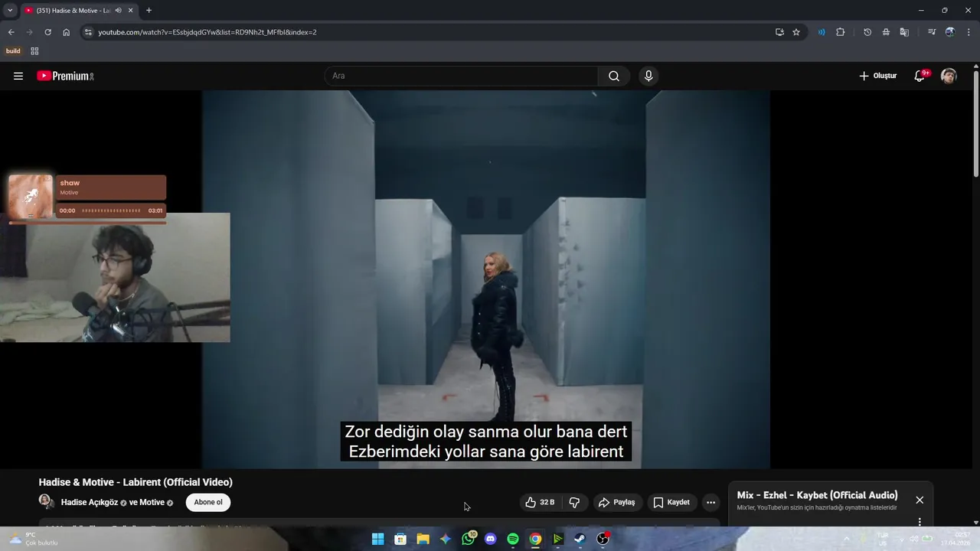Switch to Chrome in the taskbar
Viewport: 980px width, 551px height.
tap(535, 539)
